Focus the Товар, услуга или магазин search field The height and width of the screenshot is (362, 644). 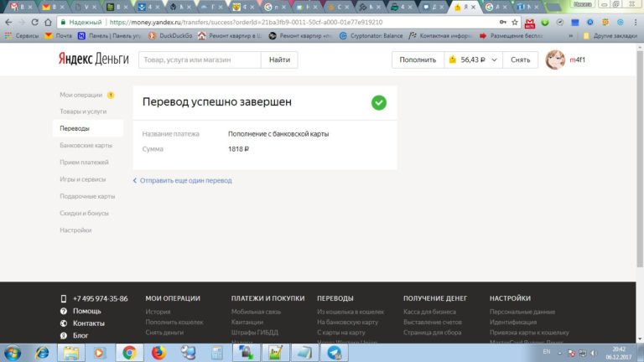click(200, 60)
